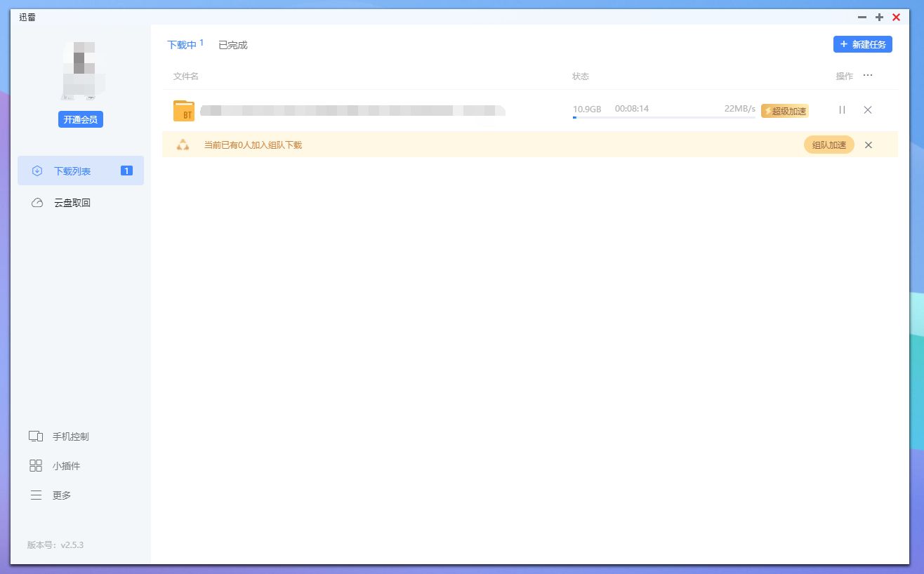924x574 pixels.
Task: Click the More hamburger icon
Action: click(36, 495)
